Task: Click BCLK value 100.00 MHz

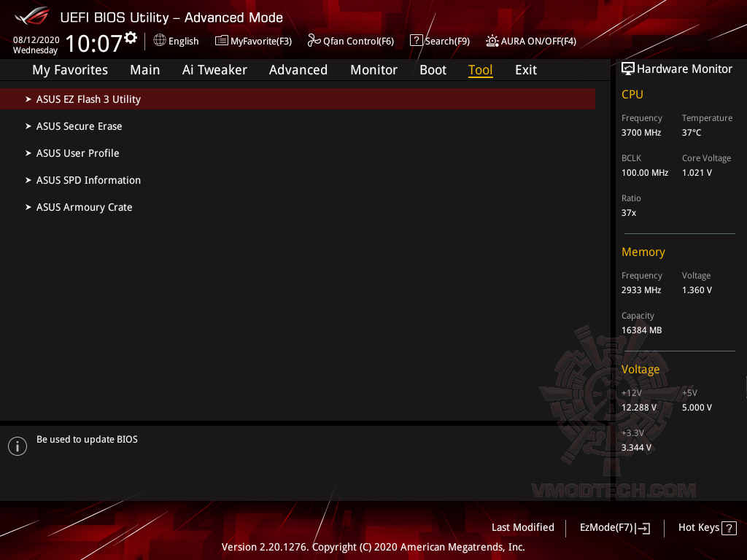Action: coord(645,172)
